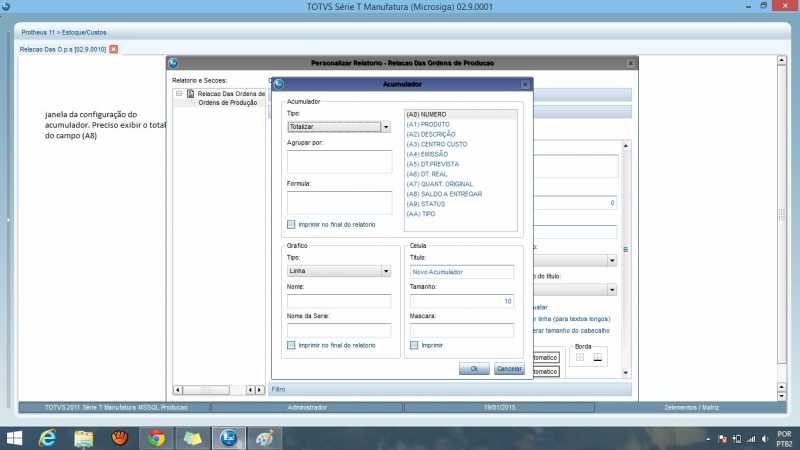
Task: Select (A6) DT. REAL in field list
Action: (461, 174)
